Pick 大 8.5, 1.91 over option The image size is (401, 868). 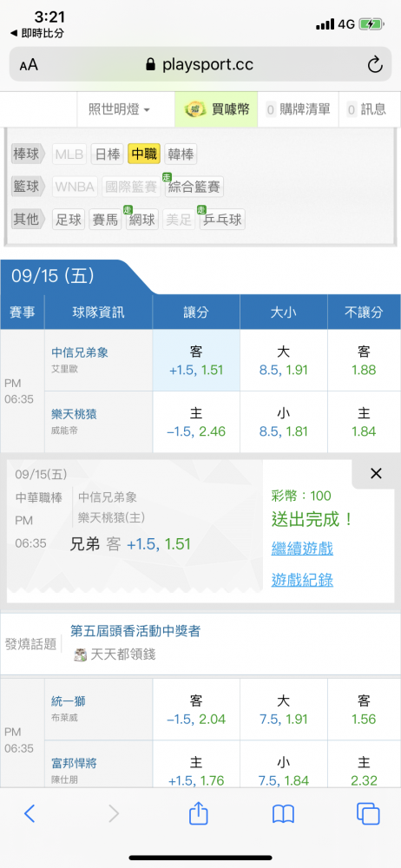coord(284,360)
